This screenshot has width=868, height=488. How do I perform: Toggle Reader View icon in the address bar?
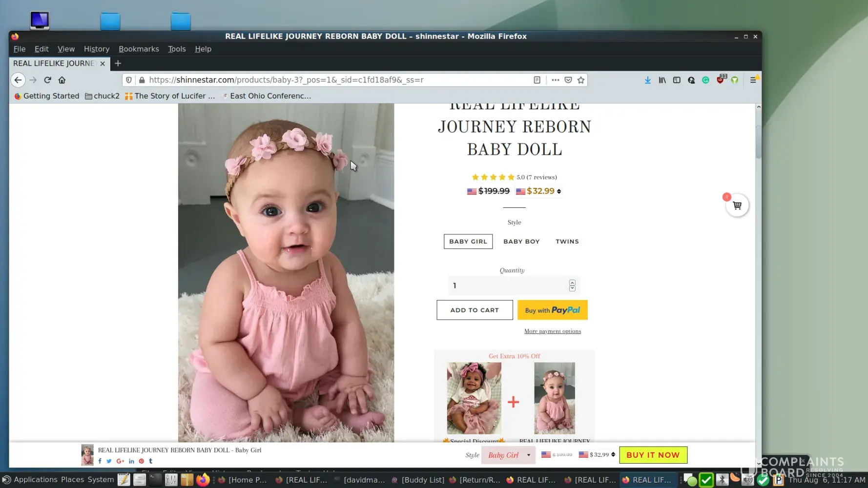click(x=537, y=80)
